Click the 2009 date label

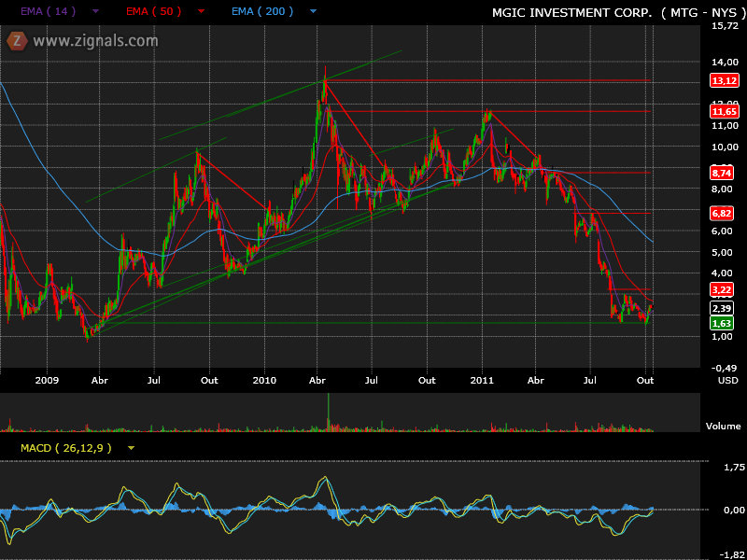click(x=47, y=381)
